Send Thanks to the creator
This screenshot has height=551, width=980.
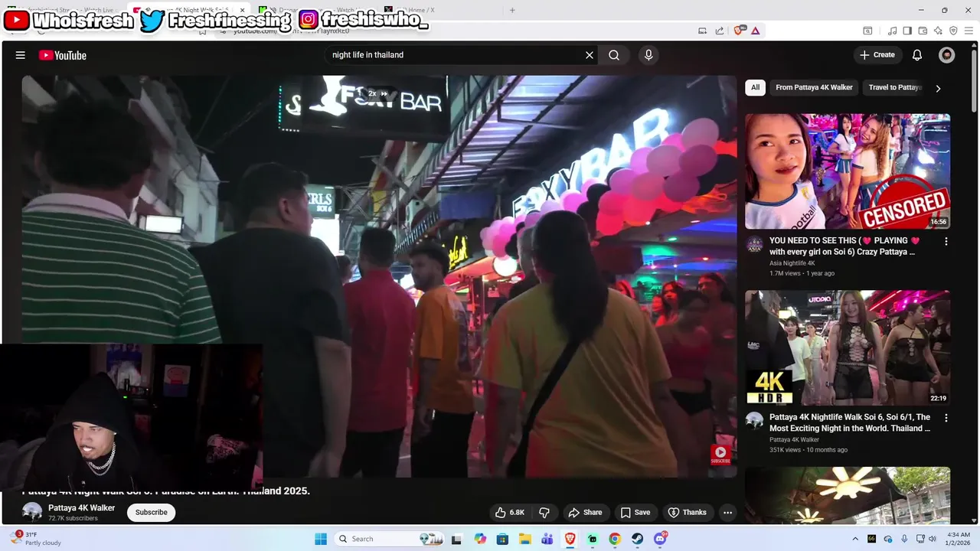click(x=687, y=513)
